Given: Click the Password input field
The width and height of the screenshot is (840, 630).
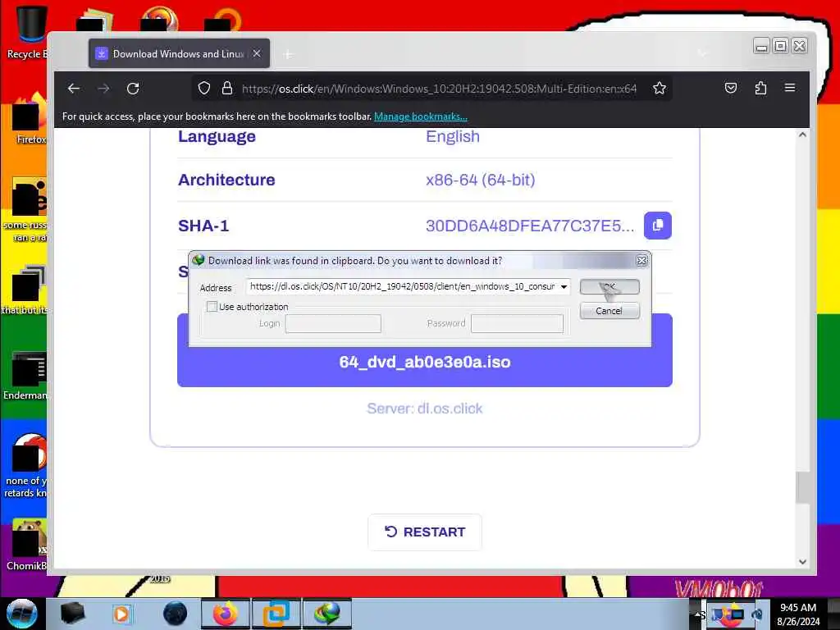Looking at the screenshot, I should click(517, 323).
